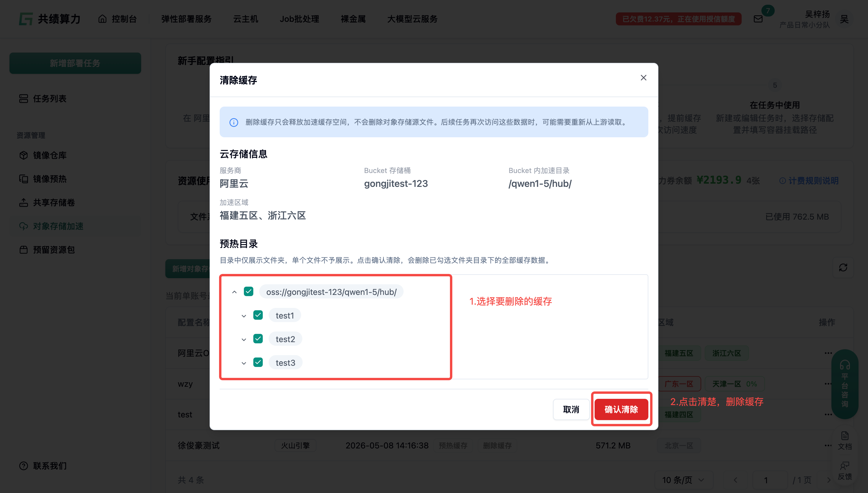Click the 共绩算力 logo
Image resolution: width=868 pixels, height=493 pixels.
pyautogui.click(x=50, y=19)
